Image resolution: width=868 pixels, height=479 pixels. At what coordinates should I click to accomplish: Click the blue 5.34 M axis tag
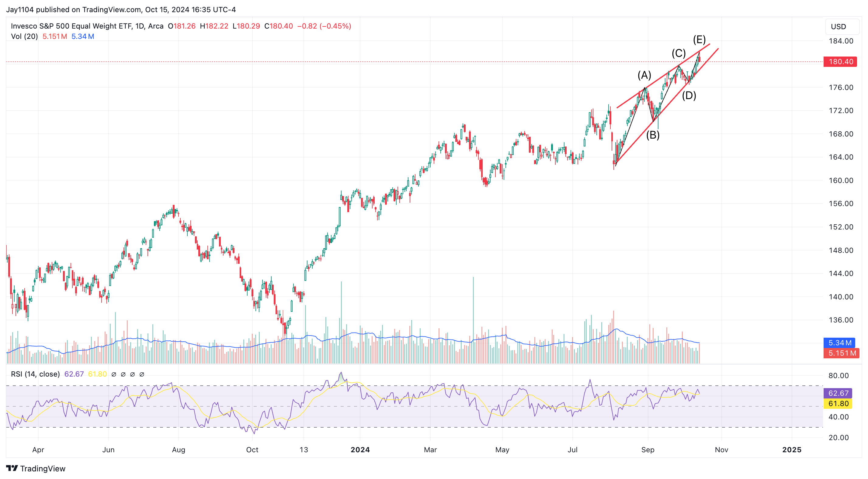coord(839,343)
